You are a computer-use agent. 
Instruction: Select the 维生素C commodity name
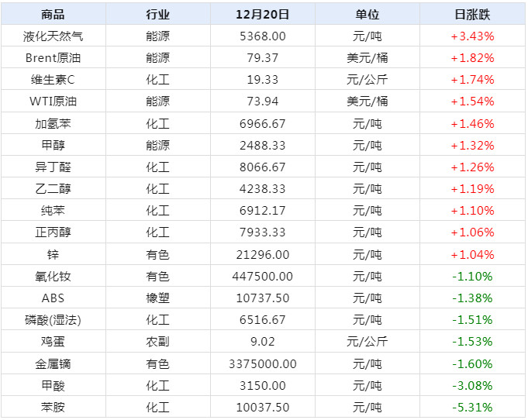[53, 79]
